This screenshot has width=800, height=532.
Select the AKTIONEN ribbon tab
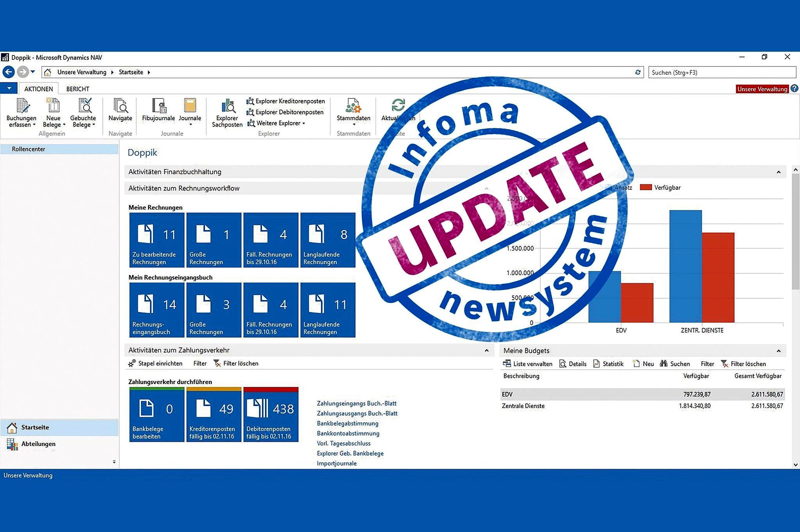(x=38, y=89)
